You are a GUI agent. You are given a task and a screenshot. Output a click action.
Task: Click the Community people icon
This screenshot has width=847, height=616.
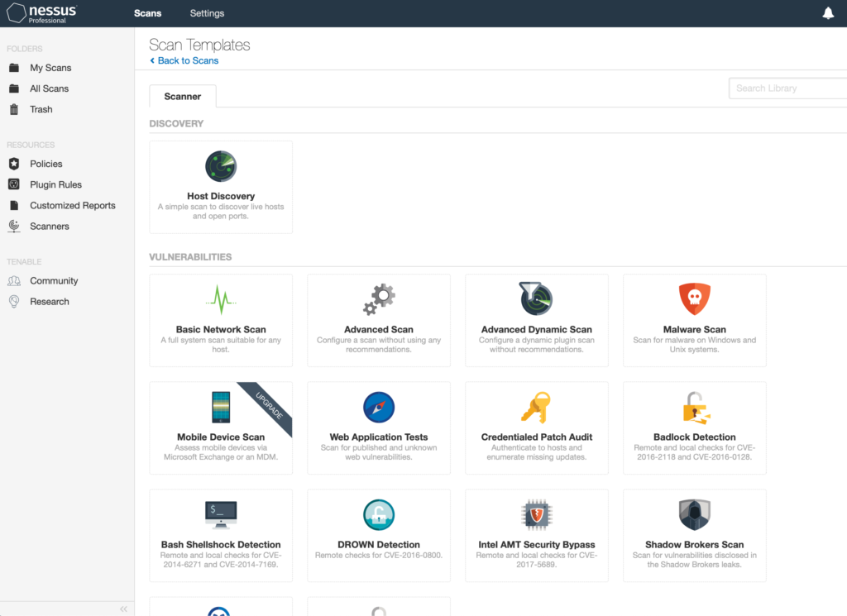click(x=14, y=281)
